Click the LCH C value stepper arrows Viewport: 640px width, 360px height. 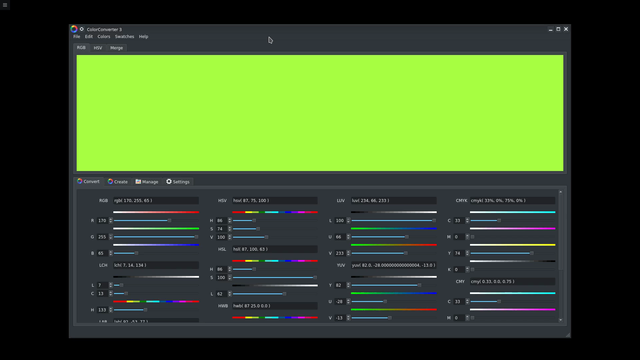point(111,293)
